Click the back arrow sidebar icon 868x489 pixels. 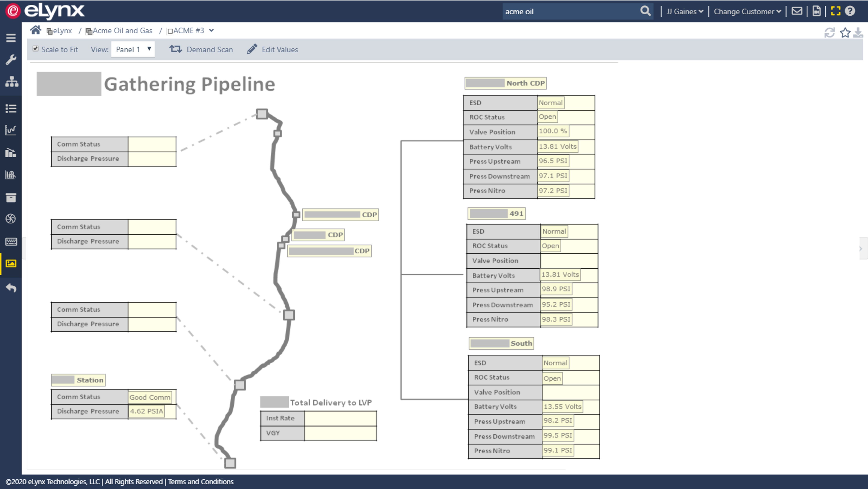[x=11, y=288]
